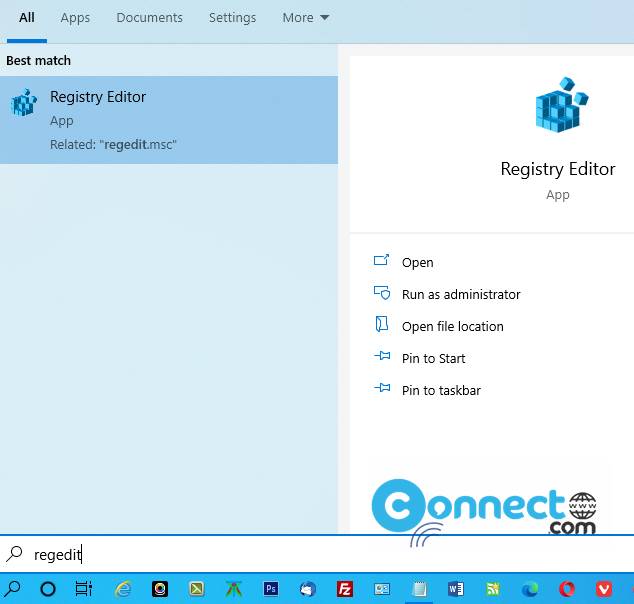Choose Run as administrator
Viewport: 634px width, 604px height.
[x=461, y=294]
